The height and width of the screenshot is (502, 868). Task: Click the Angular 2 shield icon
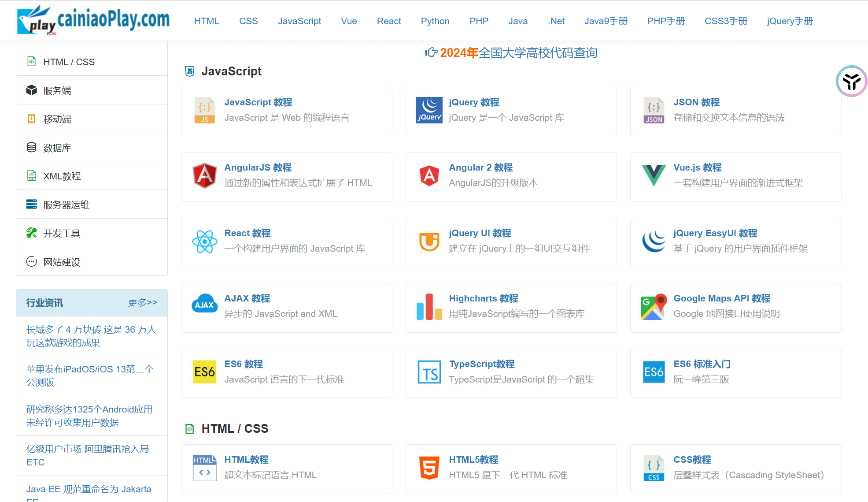pyautogui.click(x=429, y=175)
